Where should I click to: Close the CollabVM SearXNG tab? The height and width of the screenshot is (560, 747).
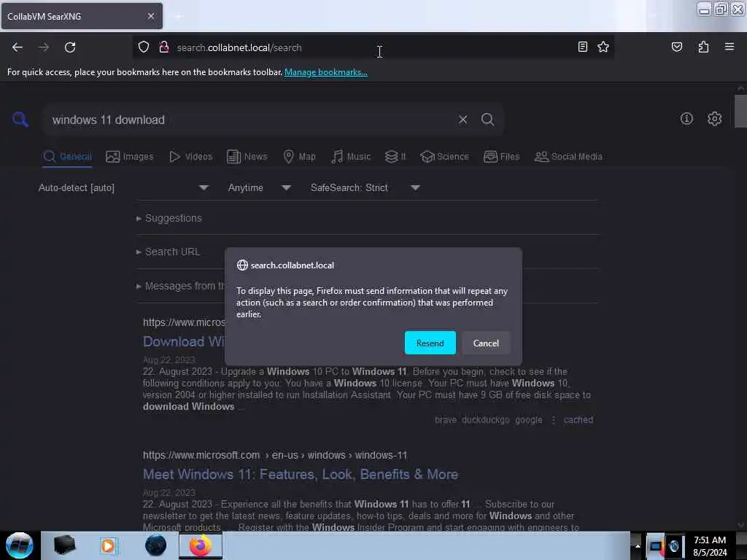[150, 16]
